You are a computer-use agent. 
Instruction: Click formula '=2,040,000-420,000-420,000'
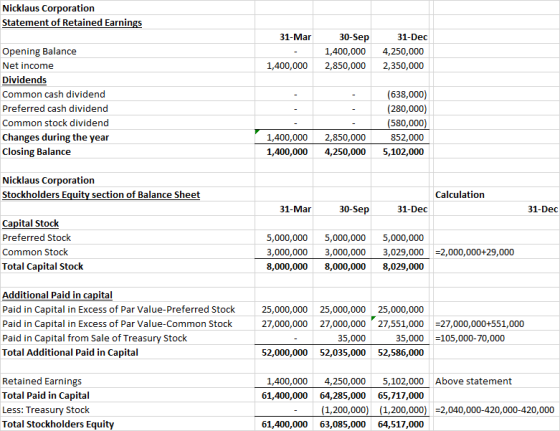494,410
